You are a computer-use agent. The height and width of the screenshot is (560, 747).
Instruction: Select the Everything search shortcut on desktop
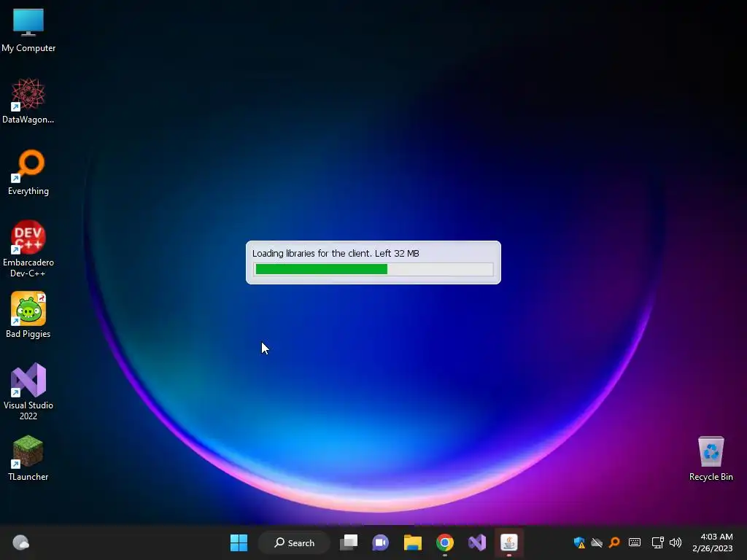click(28, 172)
